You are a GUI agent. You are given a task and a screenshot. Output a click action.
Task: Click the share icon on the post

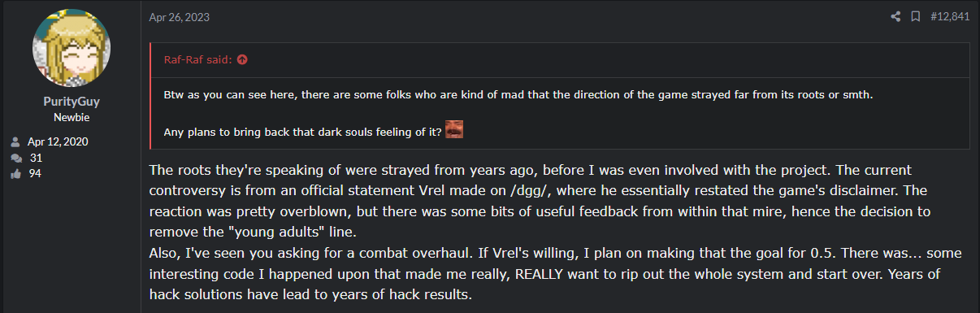point(895,16)
